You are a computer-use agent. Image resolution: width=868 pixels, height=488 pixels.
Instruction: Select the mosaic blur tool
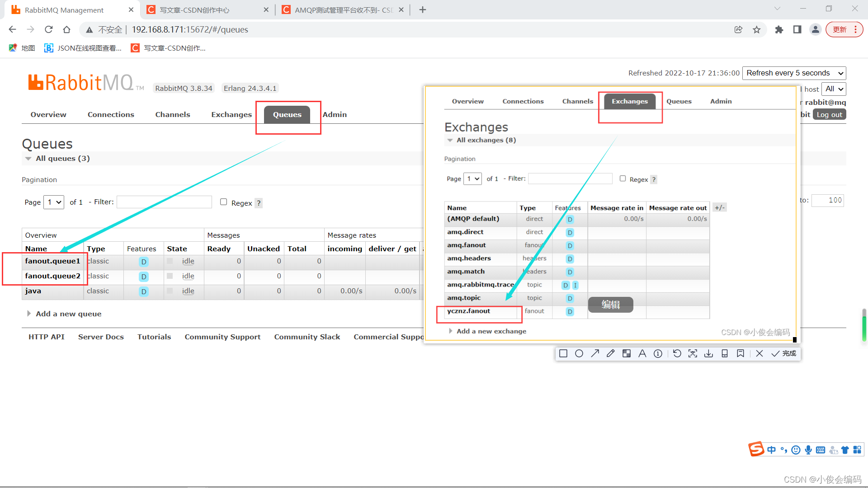[x=627, y=353]
